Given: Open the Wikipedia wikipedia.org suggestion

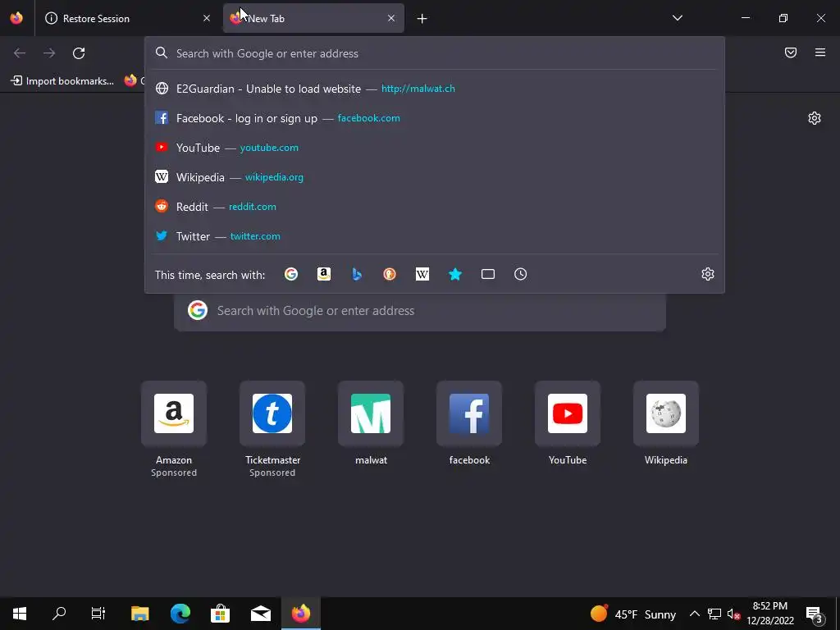Looking at the screenshot, I should [x=435, y=177].
